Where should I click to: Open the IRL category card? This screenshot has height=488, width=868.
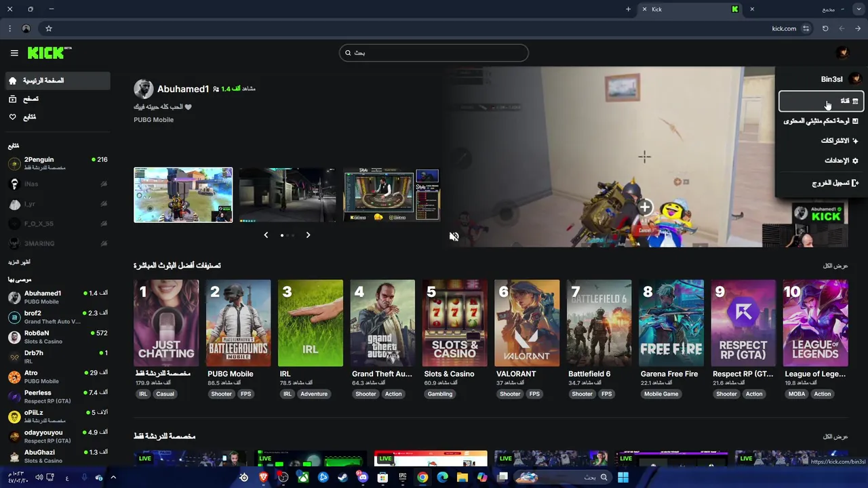311,323
